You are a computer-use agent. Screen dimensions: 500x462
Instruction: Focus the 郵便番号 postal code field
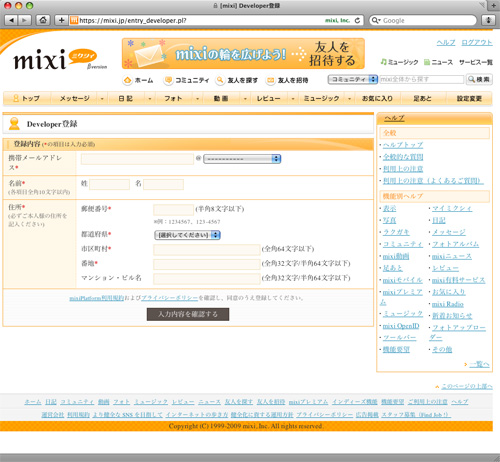(x=173, y=210)
